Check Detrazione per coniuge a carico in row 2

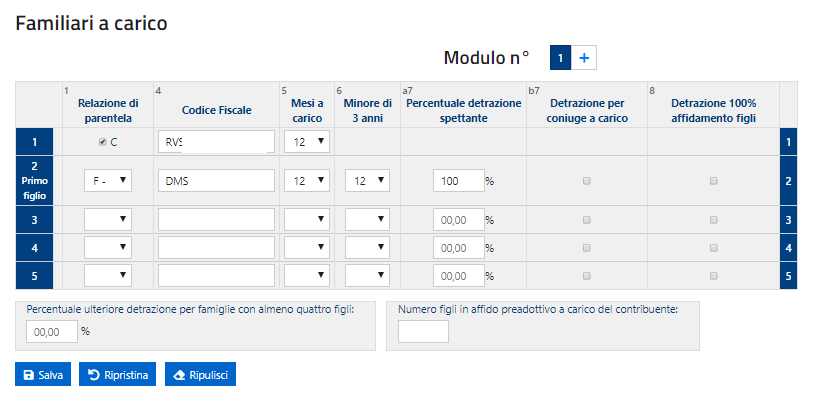(586, 181)
